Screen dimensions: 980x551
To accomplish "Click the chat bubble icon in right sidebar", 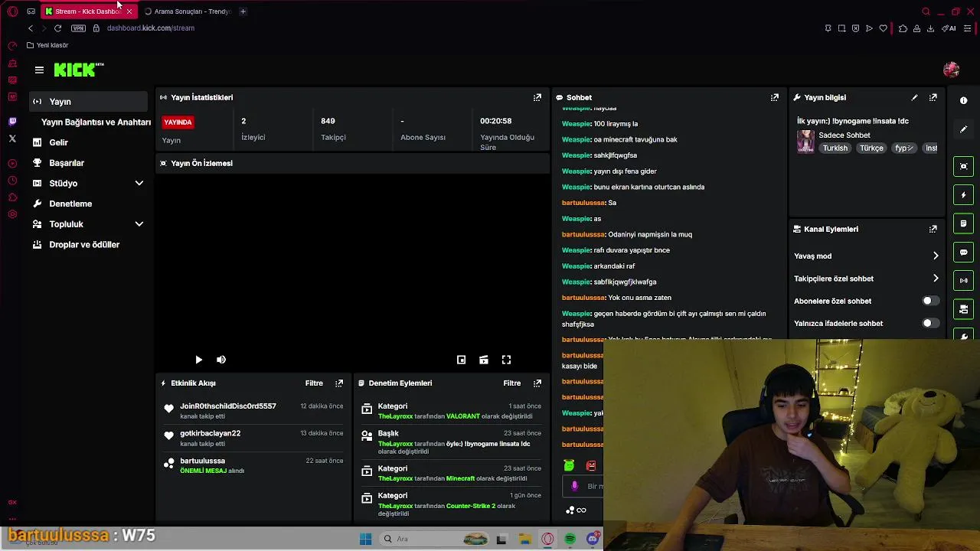I will pyautogui.click(x=963, y=252).
